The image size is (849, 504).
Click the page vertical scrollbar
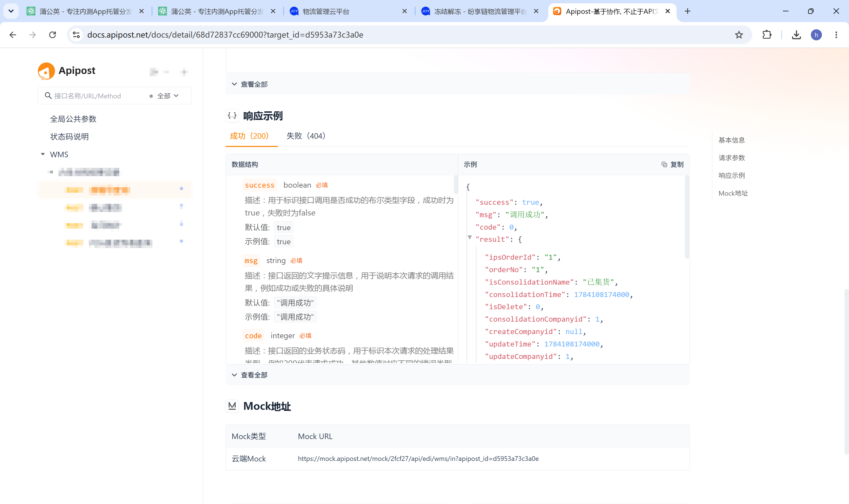(x=846, y=372)
